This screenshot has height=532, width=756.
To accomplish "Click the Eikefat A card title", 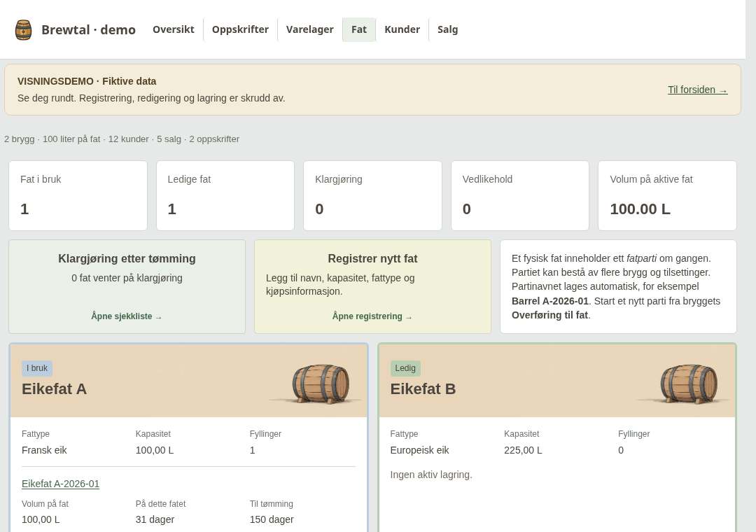I will tap(54, 388).
